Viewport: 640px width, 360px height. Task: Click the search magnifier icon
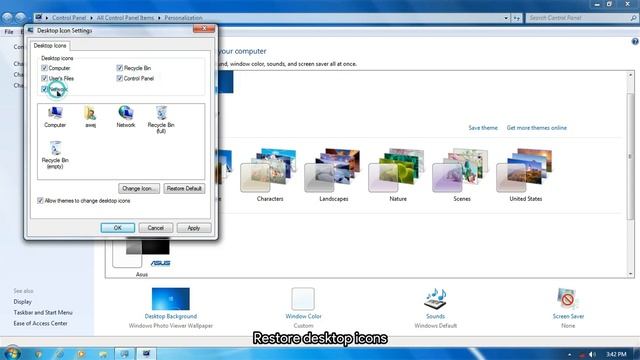(633, 18)
